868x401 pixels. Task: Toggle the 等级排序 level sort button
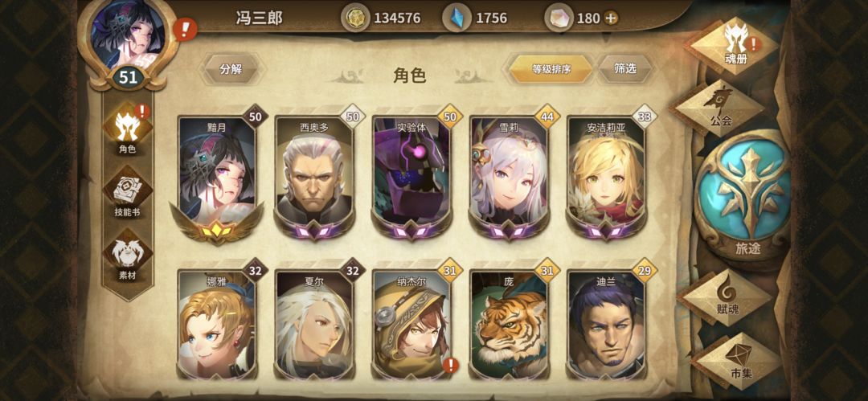click(551, 69)
